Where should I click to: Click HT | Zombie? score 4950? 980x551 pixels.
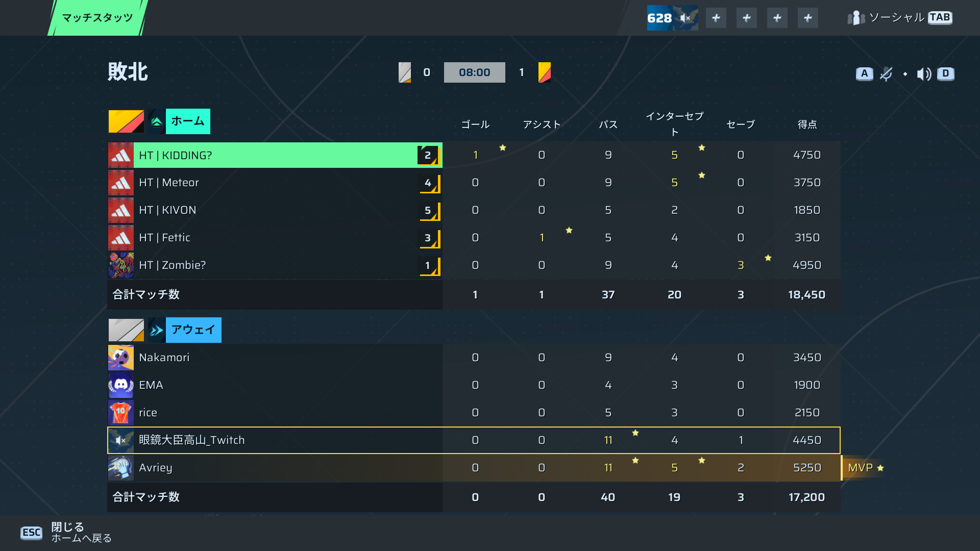point(807,265)
